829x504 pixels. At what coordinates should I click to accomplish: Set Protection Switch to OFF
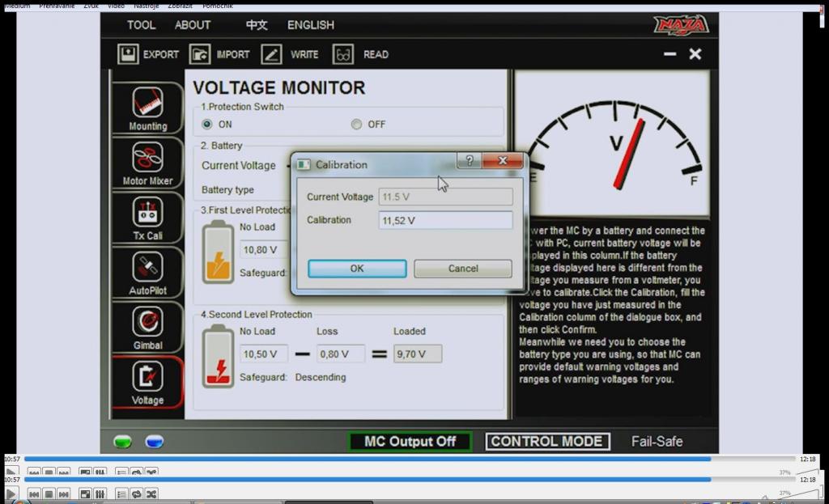[x=356, y=125]
